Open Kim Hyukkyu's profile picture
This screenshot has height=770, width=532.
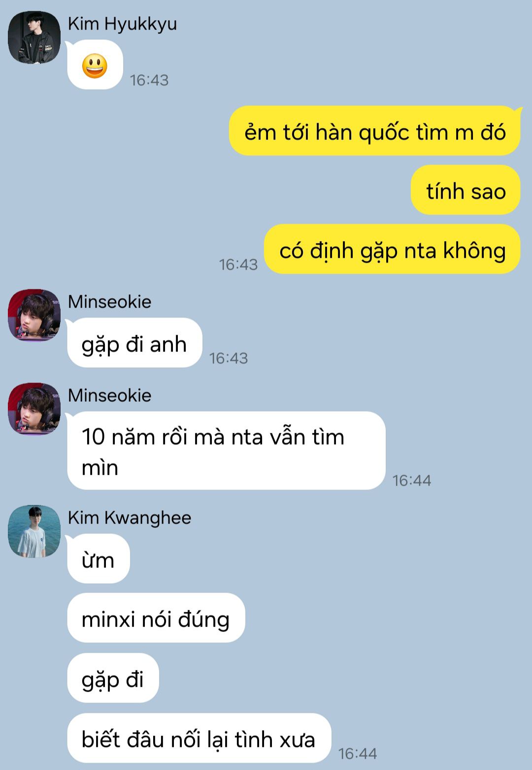34,37
